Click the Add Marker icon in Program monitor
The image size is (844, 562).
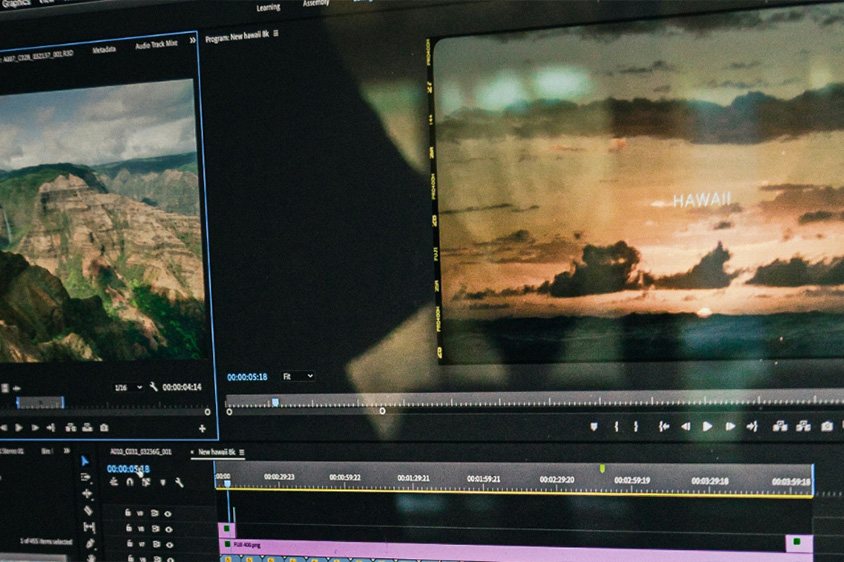(x=594, y=426)
